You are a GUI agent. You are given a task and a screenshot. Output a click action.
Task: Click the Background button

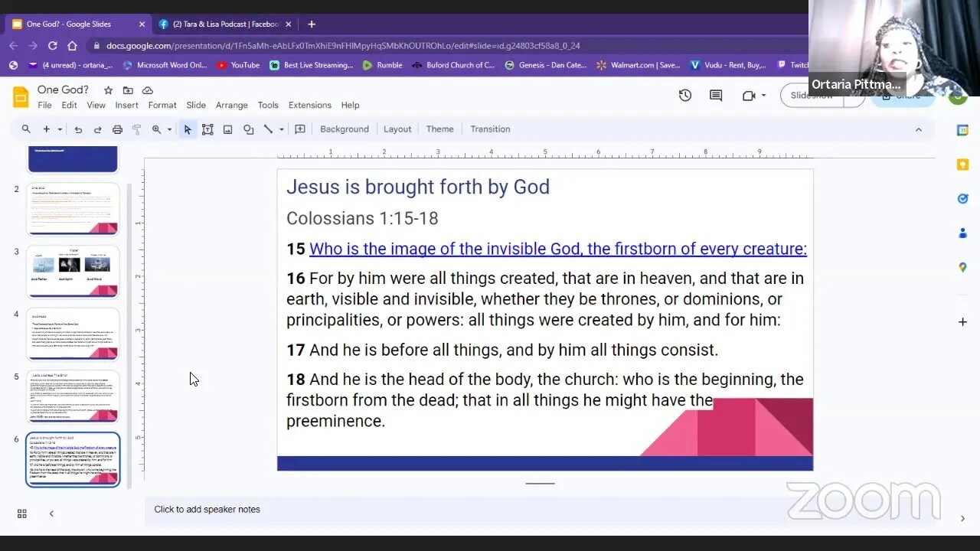[345, 129]
